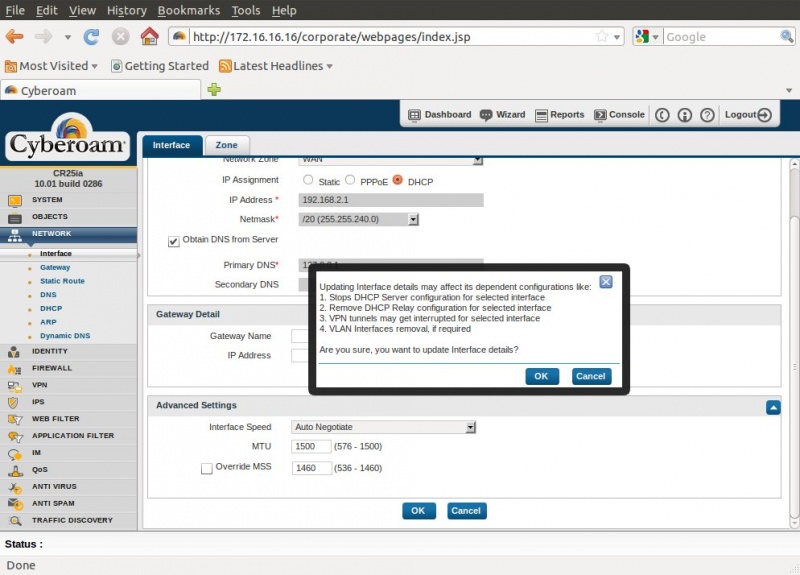Open the Bookmarks menu
Image resolution: width=800 pixels, height=575 pixels.
pyautogui.click(x=188, y=10)
